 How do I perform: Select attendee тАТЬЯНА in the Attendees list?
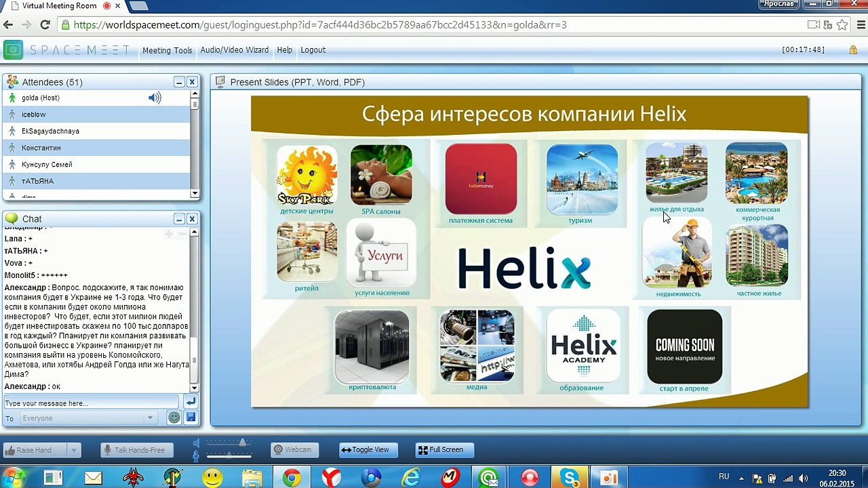[x=96, y=181]
